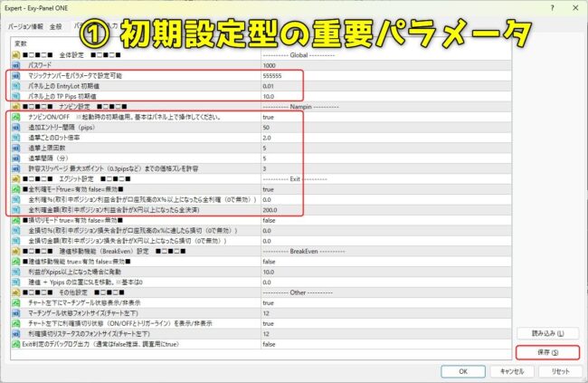Image resolution: width=588 pixels, height=383 pixels.
Task: Click the 読み込み (L) button
Action: coord(543,333)
